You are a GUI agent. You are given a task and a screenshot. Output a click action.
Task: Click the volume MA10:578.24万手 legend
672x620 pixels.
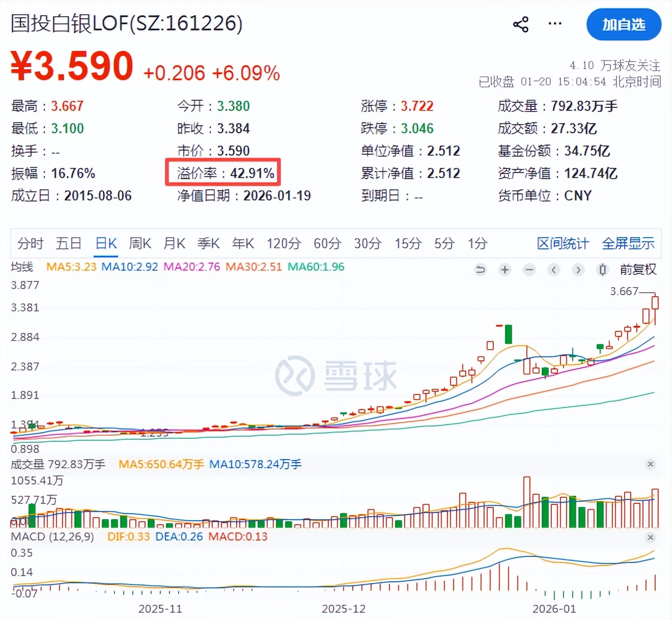pos(256,464)
